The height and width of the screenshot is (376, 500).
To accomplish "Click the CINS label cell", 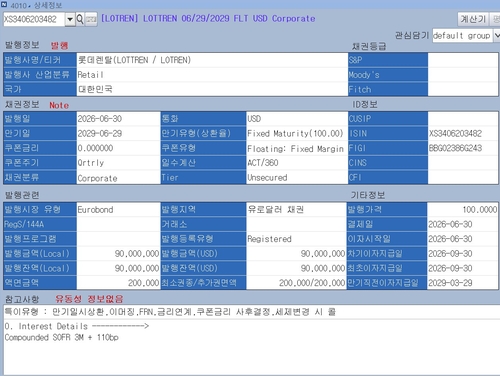I will click(x=388, y=163).
